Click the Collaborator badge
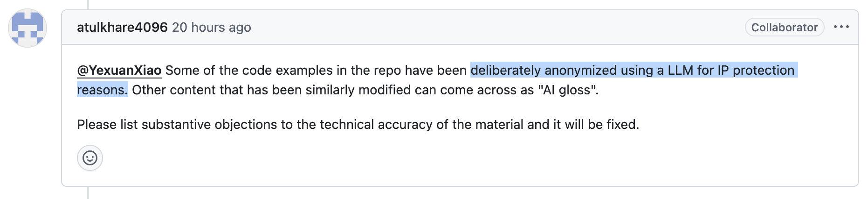 (x=784, y=27)
